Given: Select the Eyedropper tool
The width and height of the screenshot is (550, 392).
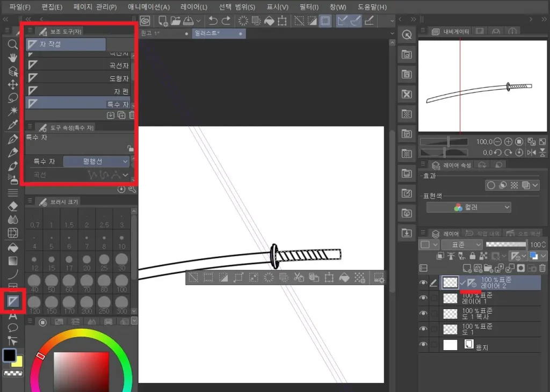Looking at the screenshot, I should [x=13, y=125].
